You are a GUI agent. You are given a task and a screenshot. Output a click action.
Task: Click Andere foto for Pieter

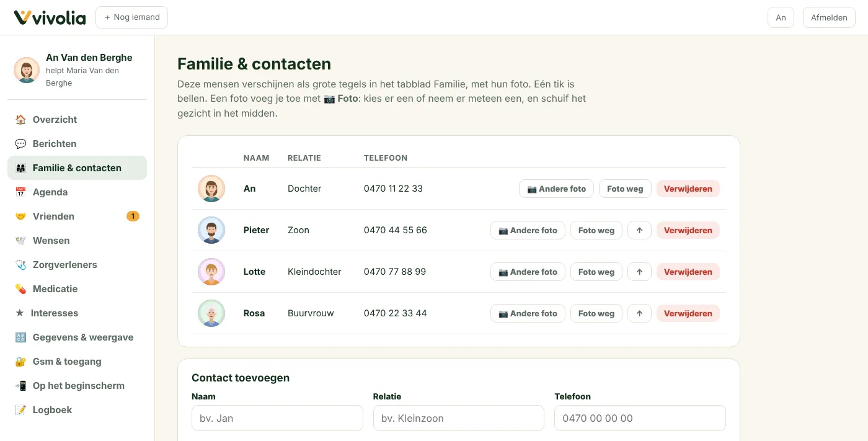pos(528,230)
